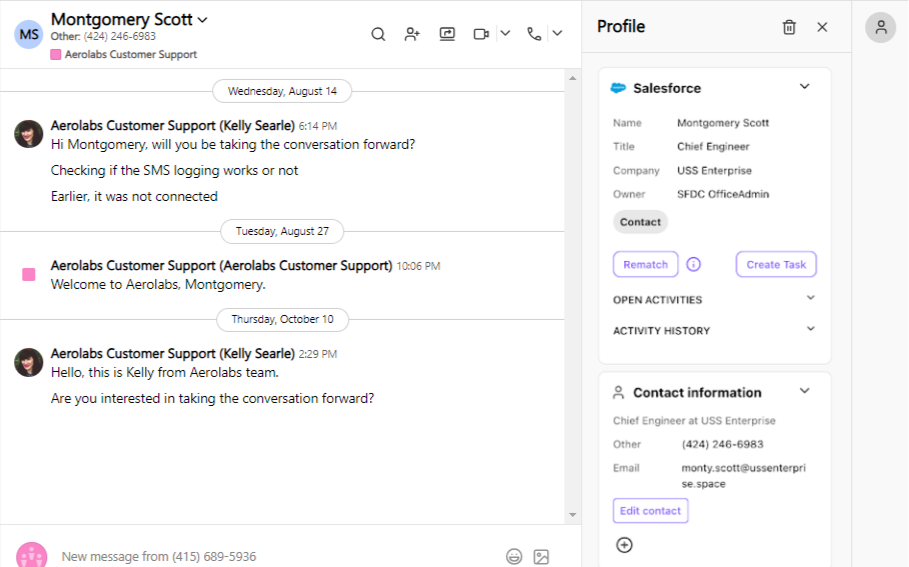This screenshot has width=909, height=567.
Task: Click the MS avatar in header
Action: click(x=29, y=34)
